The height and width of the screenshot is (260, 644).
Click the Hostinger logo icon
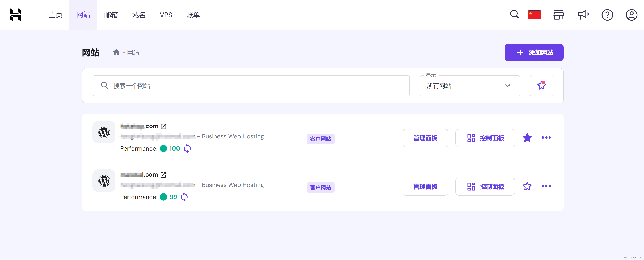click(15, 15)
